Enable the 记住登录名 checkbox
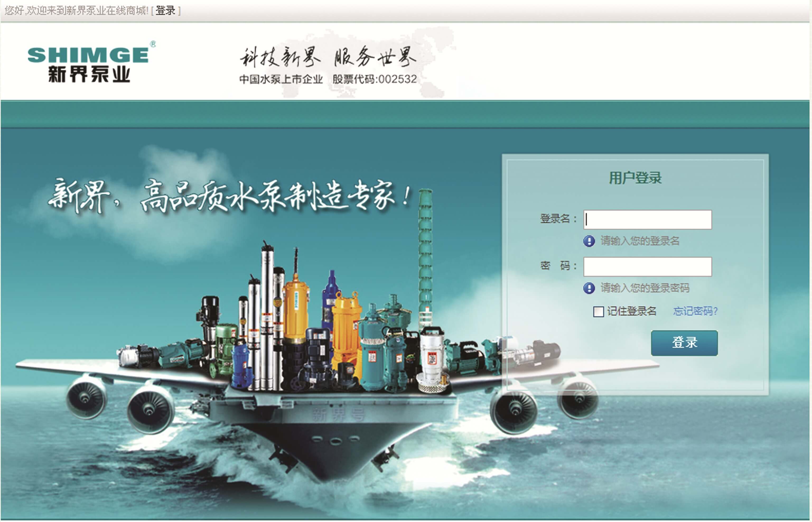This screenshot has height=522, width=812. (598, 312)
